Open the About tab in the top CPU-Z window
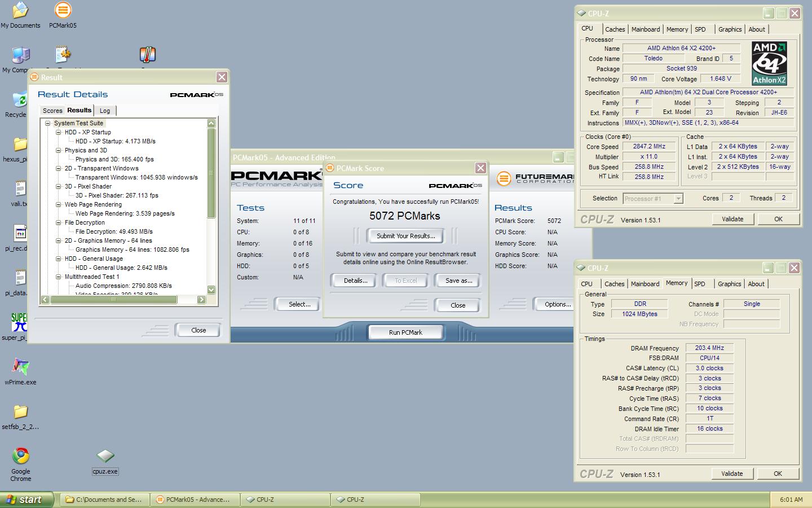 click(x=757, y=29)
